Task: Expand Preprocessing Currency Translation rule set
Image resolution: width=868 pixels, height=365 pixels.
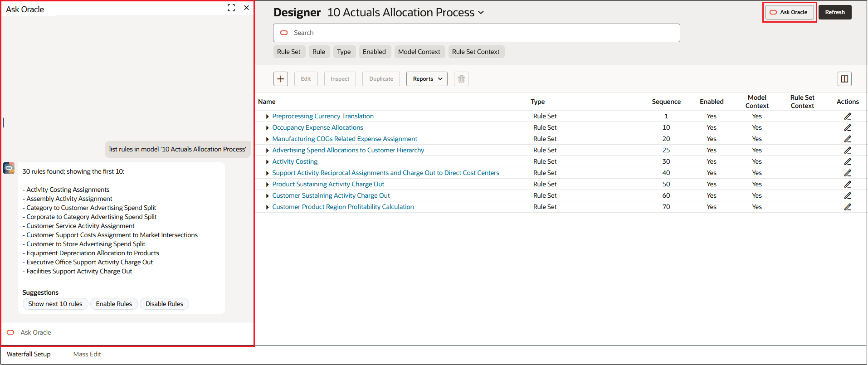Action: [268, 117]
